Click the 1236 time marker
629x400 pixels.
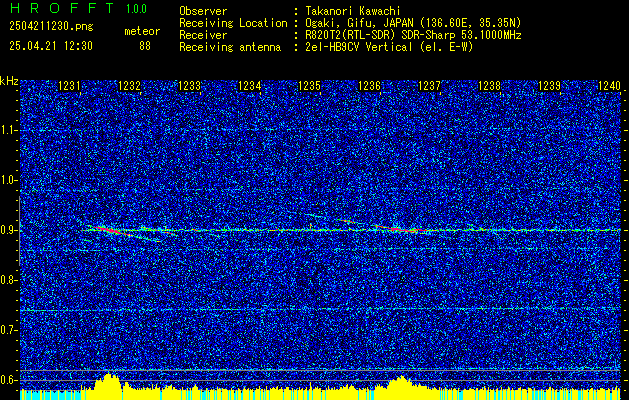[369, 86]
